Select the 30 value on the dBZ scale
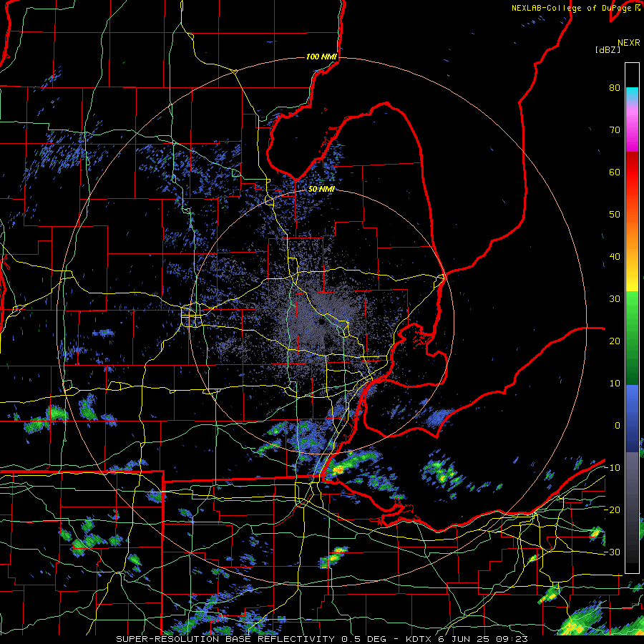 point(615,299)
